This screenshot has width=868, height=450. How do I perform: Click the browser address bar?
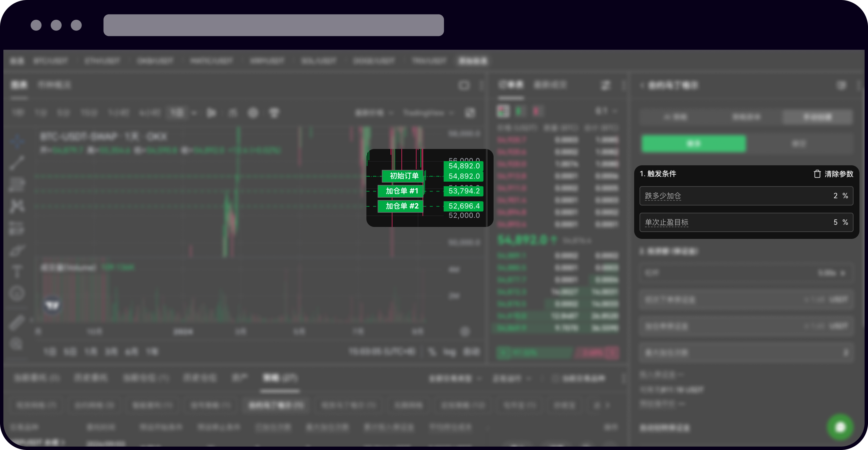coord(273,25)
